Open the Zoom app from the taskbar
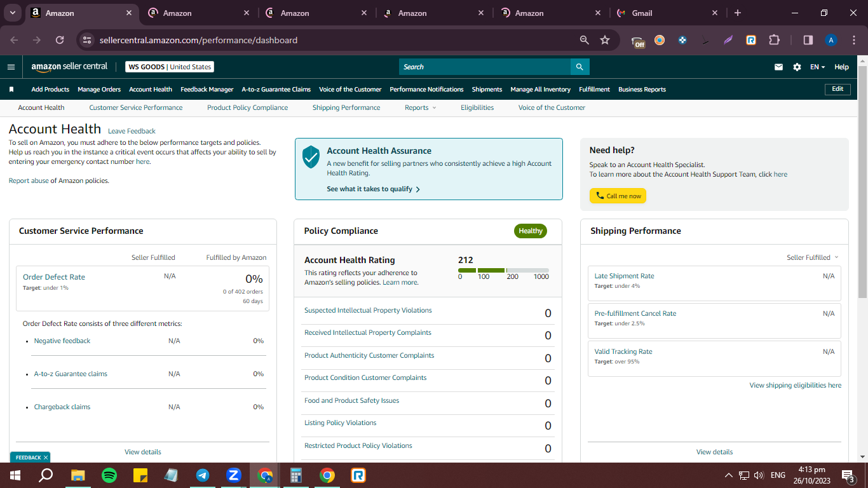Screen dimensions: 868x488 pyautogui.click(x=234, y=475)
